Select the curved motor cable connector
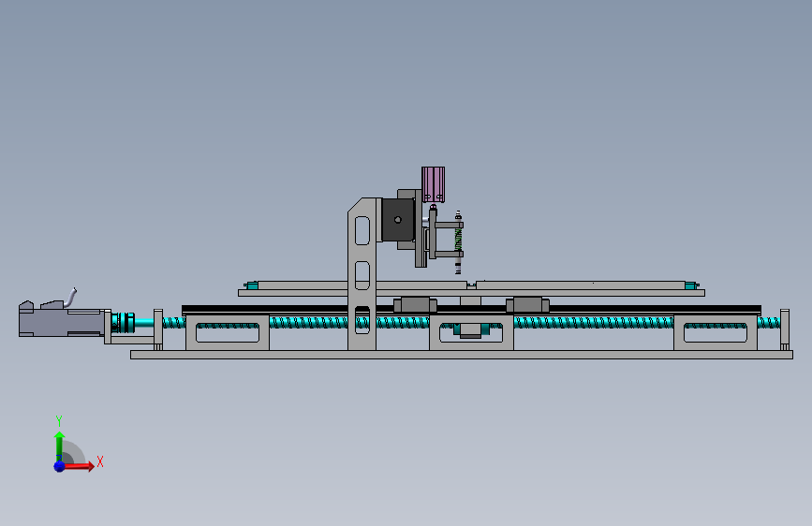Viewport: 812px width, 526px height. 71,298
